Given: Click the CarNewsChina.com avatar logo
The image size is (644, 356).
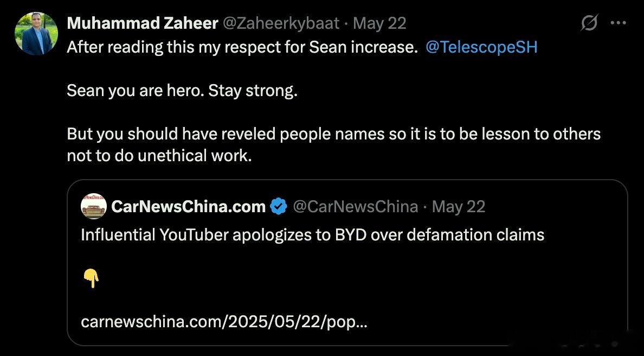Looking at the screenshot, I should (x=93, y=206).
